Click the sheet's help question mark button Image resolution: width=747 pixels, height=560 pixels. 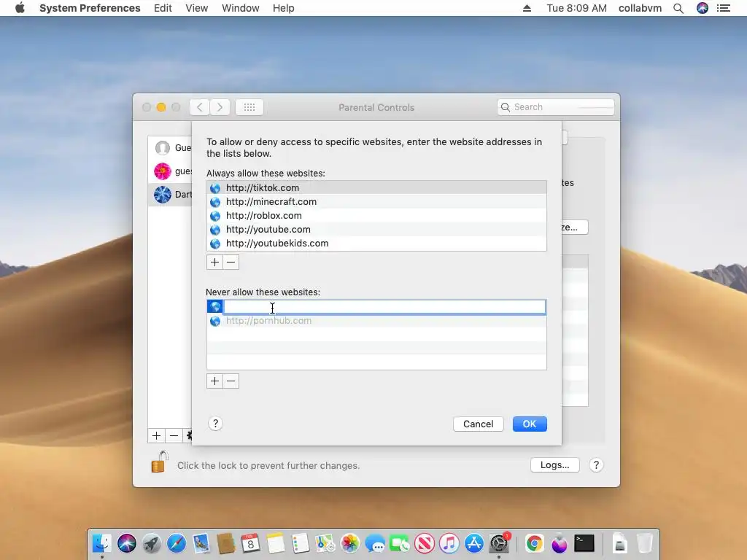tap(215, 424)
